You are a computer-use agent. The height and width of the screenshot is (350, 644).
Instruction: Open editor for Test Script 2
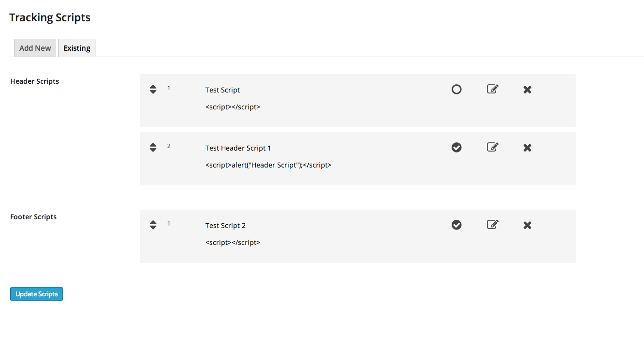point(492,225)
